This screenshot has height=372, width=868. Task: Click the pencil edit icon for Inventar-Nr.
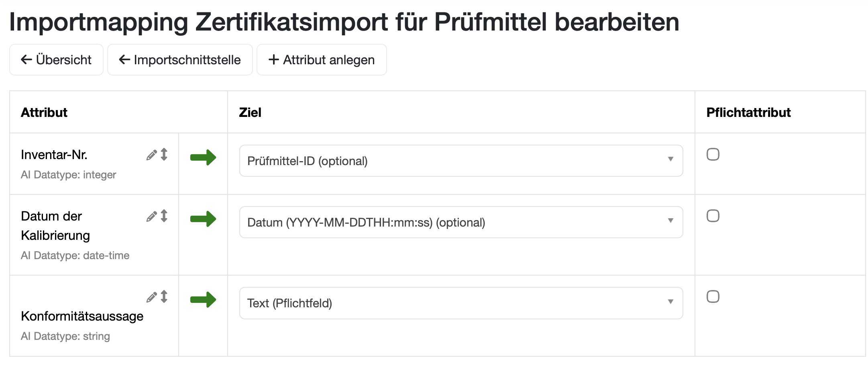(151, 155)
